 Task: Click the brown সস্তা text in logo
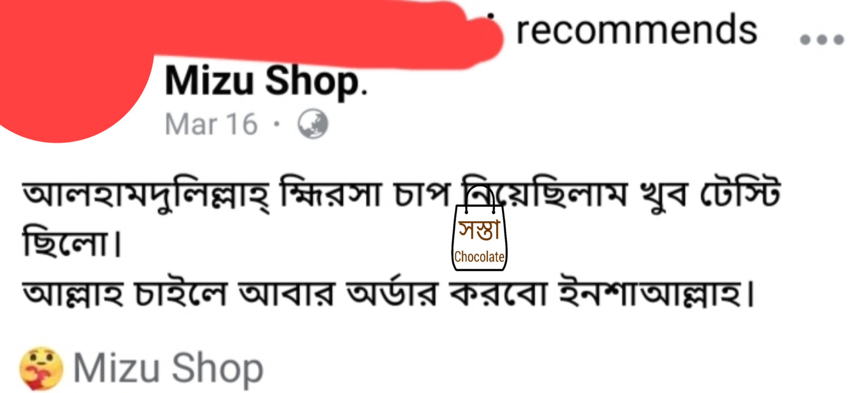[x=479, y=230]
